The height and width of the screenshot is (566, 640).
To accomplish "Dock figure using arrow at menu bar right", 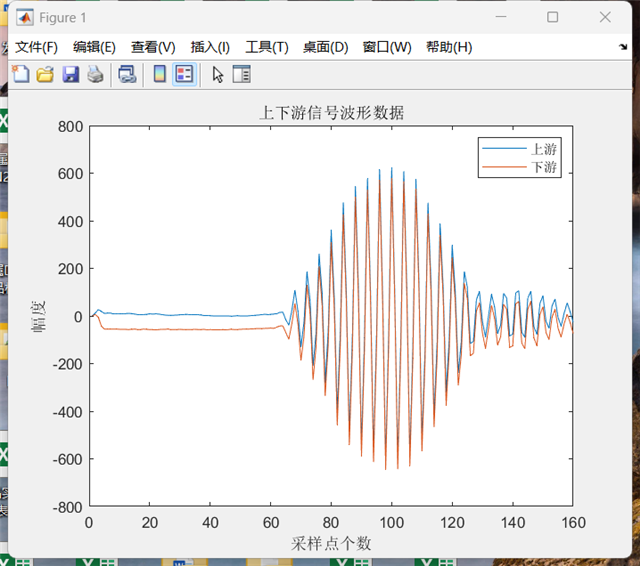I will (623, 47).
